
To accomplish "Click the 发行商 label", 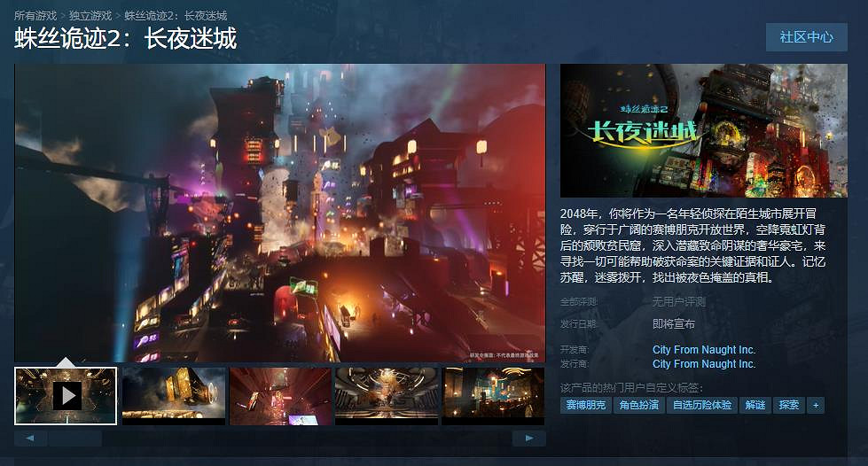I will [x=574, y=364].
